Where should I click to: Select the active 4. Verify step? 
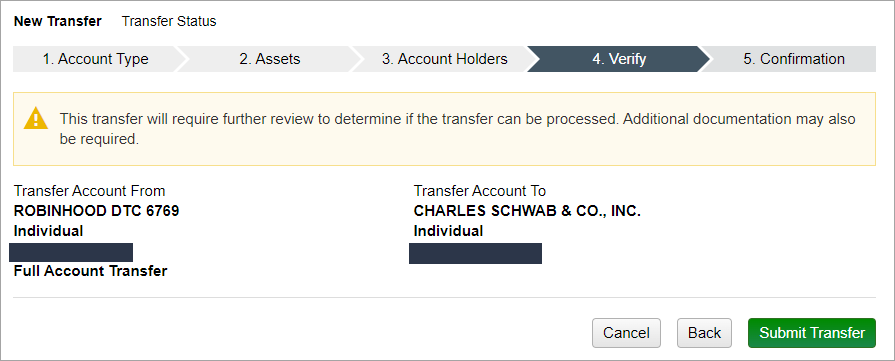pos(619,59)
